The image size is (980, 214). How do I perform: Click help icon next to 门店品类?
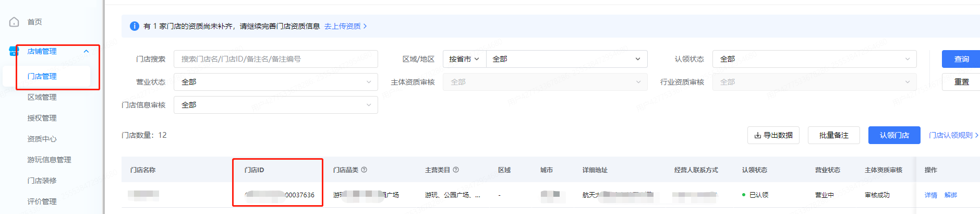364,170
